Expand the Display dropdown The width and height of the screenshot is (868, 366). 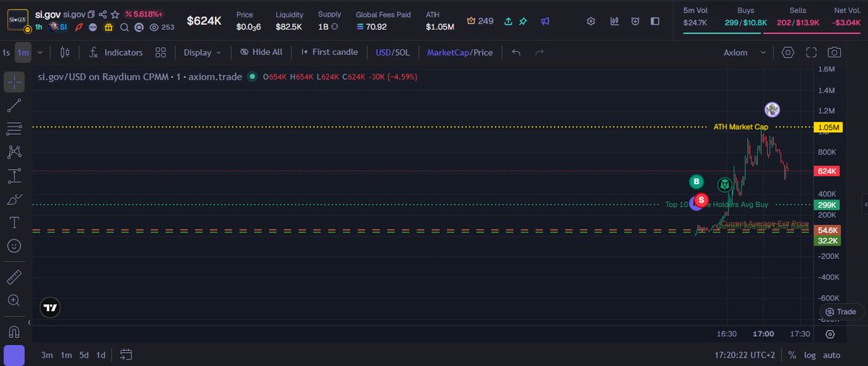pyautogui.click(x=202, y=52)
